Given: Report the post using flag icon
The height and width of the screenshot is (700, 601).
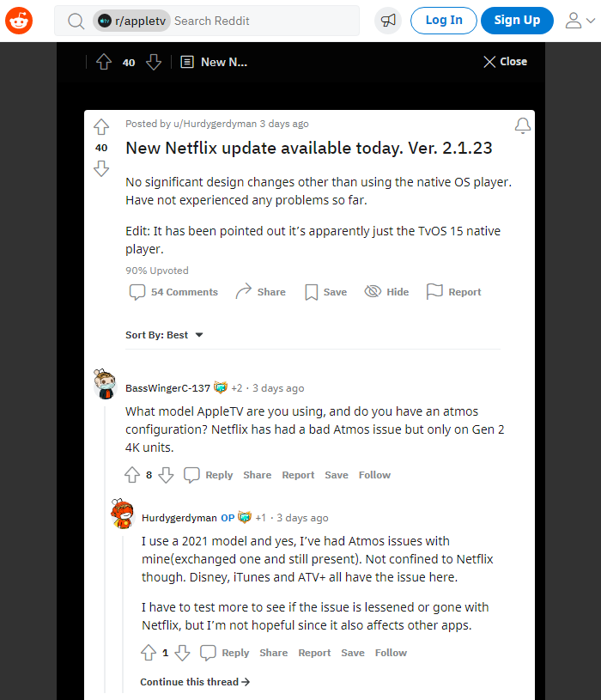Looking at the screenshot, I should click(x=454, y=292).
